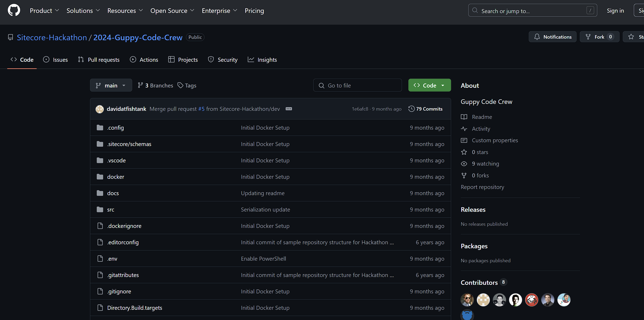
Task: Click the .dockerignore file icon
Action: click(100, 226)
